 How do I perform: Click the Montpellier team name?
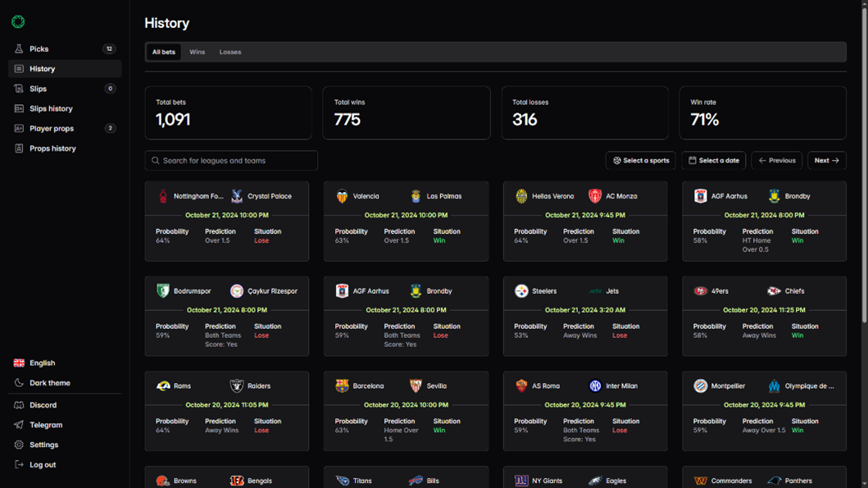[728, 386]
